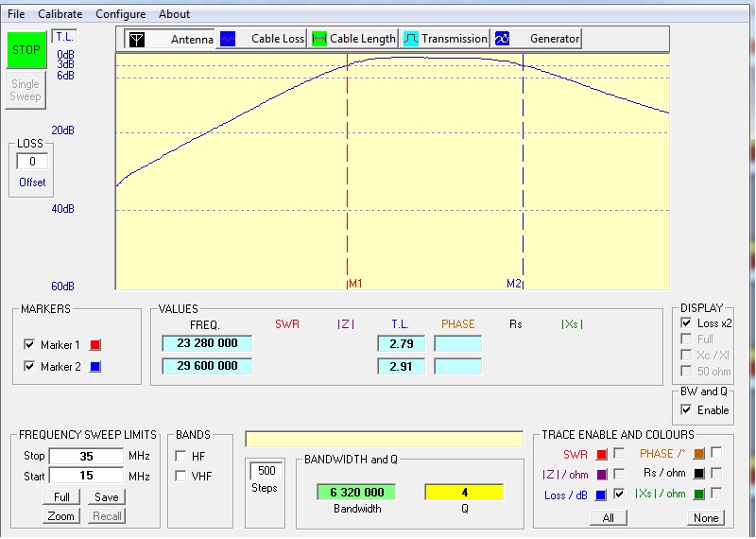Click the Marker 1 red color swatch
Screen dimensions: 756x539
click(94, 344)
